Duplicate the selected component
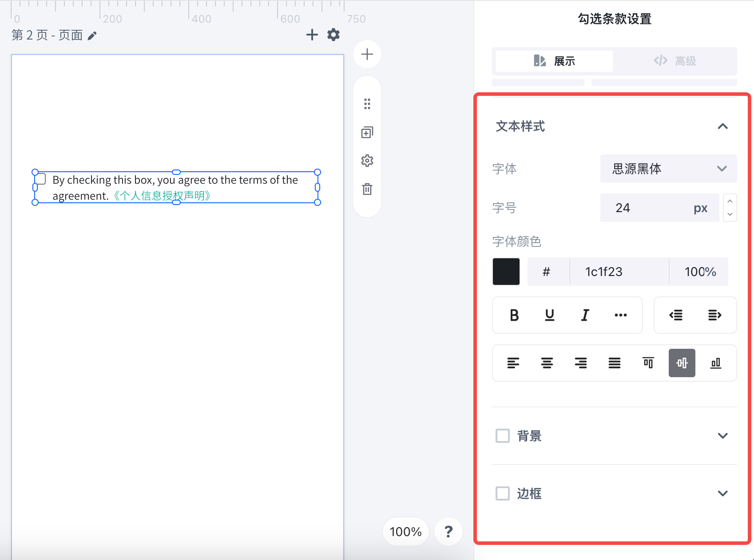The height and width of the screenshot is (560, 754). click(x=367, y=132)
